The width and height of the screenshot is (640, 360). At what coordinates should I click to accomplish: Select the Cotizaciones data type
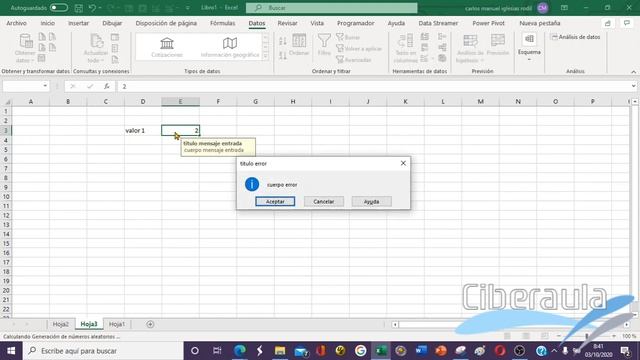[x=167, y=47]
